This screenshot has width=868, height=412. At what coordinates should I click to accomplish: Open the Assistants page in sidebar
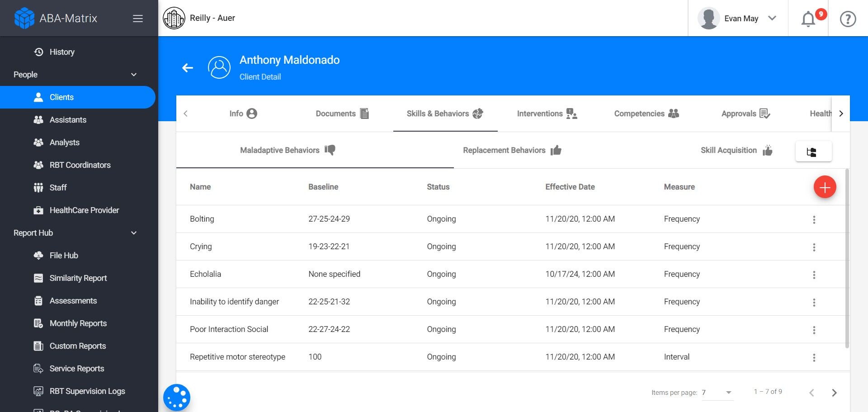click(x=68, y=120)
